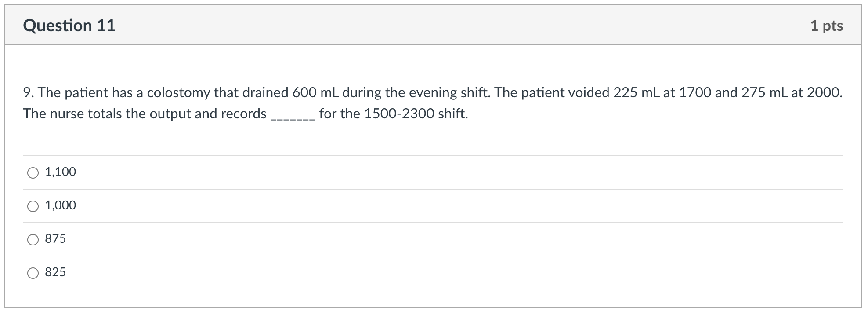Select the radio button for 825
The width and height of the screenshot is (868, 315).
(32, 273)
